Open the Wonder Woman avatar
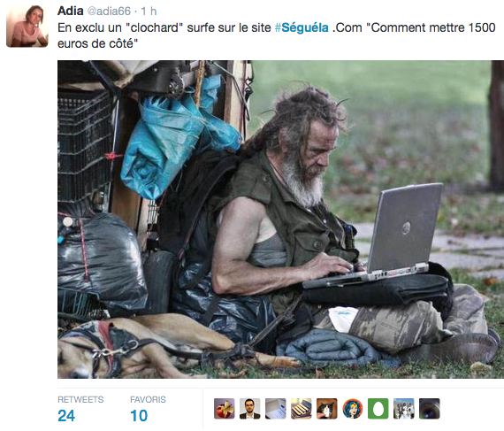 (x=353, y=409)
